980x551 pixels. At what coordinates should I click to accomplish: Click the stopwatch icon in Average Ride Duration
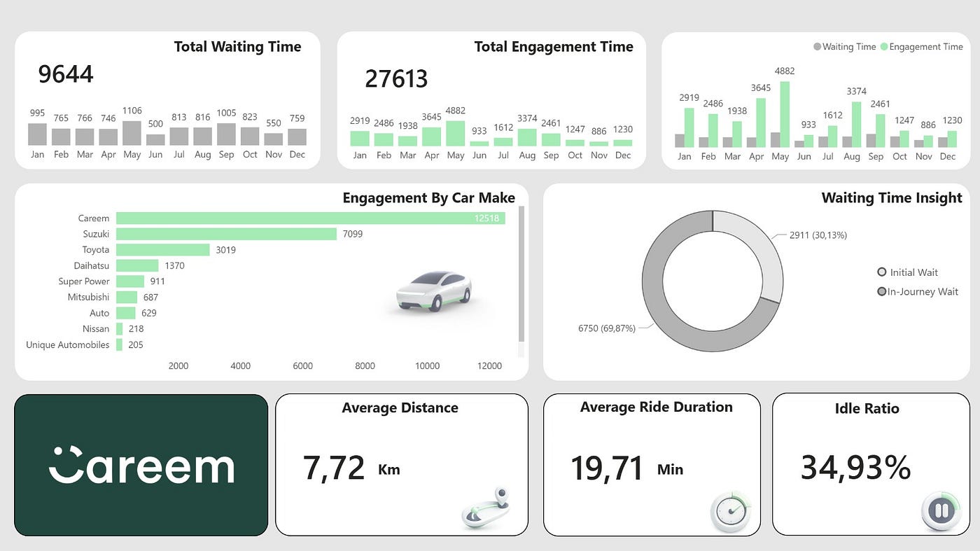pyautogui.click(x=731, y=512)
